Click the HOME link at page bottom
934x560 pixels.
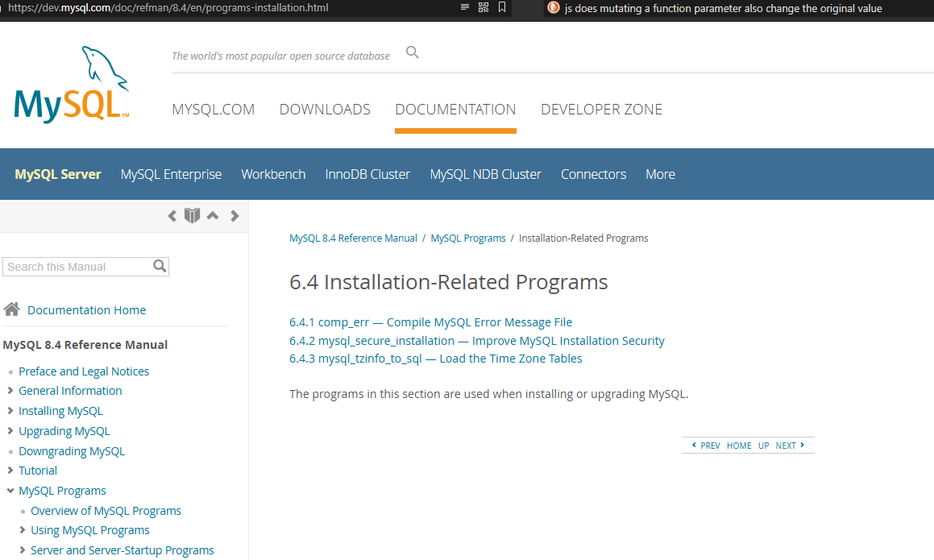click(739, 446)
